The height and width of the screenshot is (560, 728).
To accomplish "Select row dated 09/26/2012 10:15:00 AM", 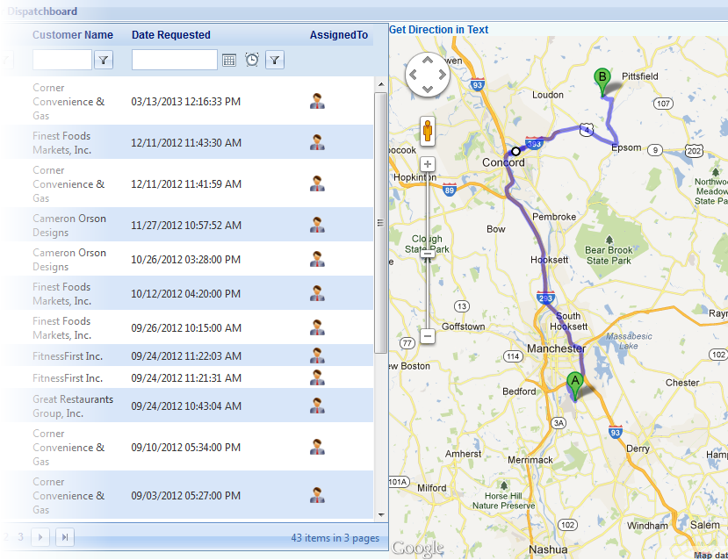I will (188, 327).
